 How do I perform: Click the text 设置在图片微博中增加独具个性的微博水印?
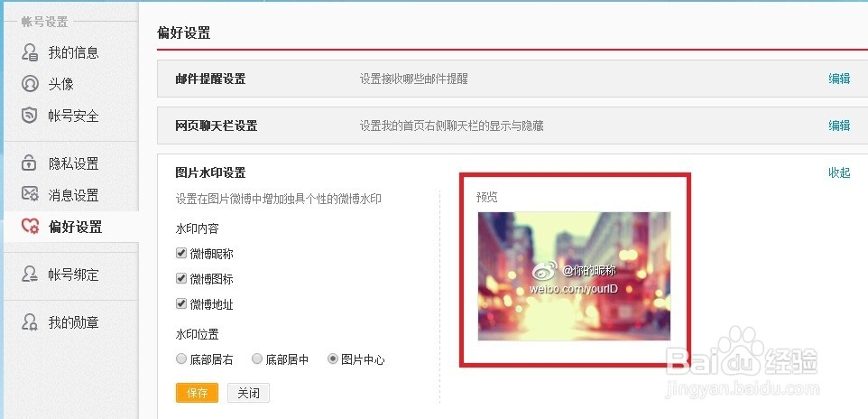click(x=279, y=199)
